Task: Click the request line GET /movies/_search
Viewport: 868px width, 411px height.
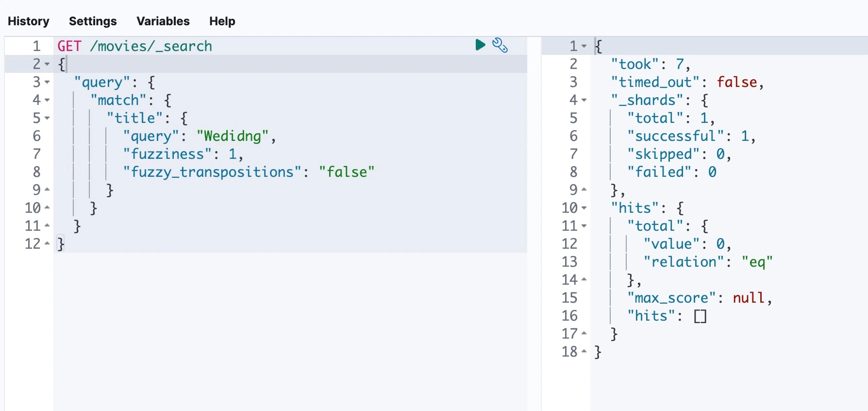Action: tap(134, 46)
